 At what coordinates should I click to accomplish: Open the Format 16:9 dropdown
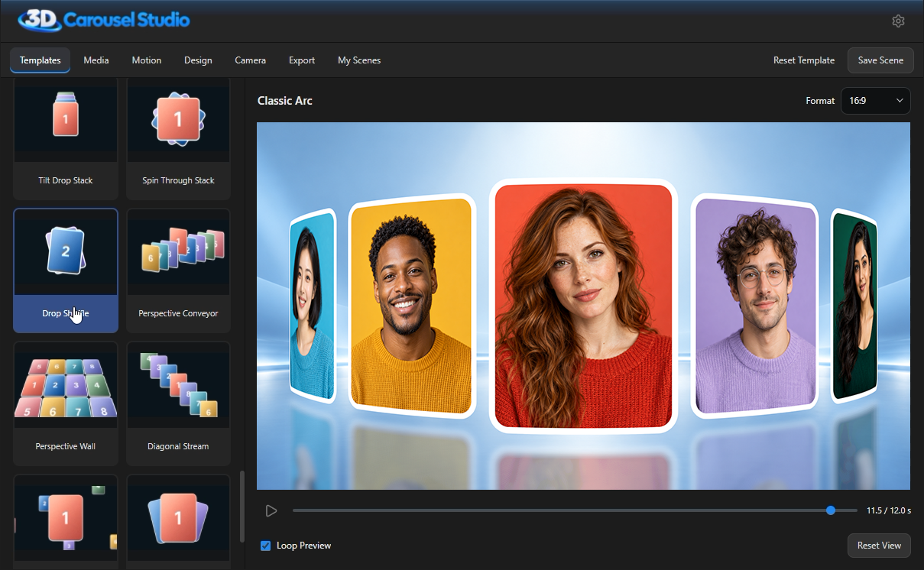pyautogui.click(x=875, y=101)
